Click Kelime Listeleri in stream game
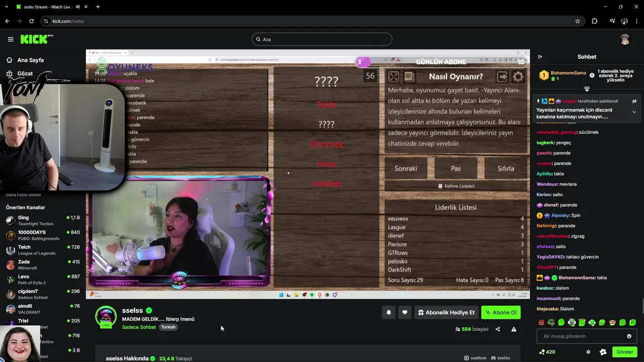The width and height of the screenshot is (644, 362). click(456, 186)
